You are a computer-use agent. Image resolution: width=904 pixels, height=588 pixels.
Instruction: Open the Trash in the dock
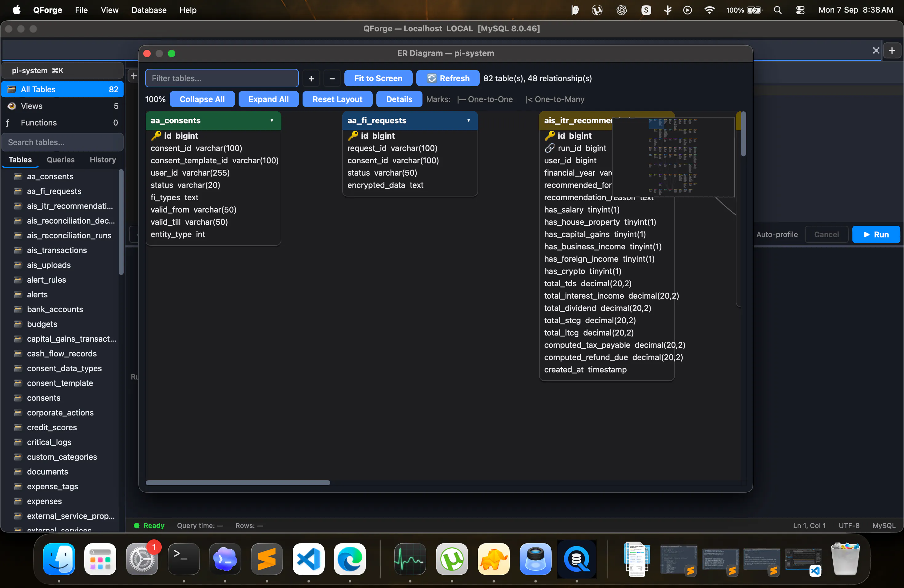[845, 559]
